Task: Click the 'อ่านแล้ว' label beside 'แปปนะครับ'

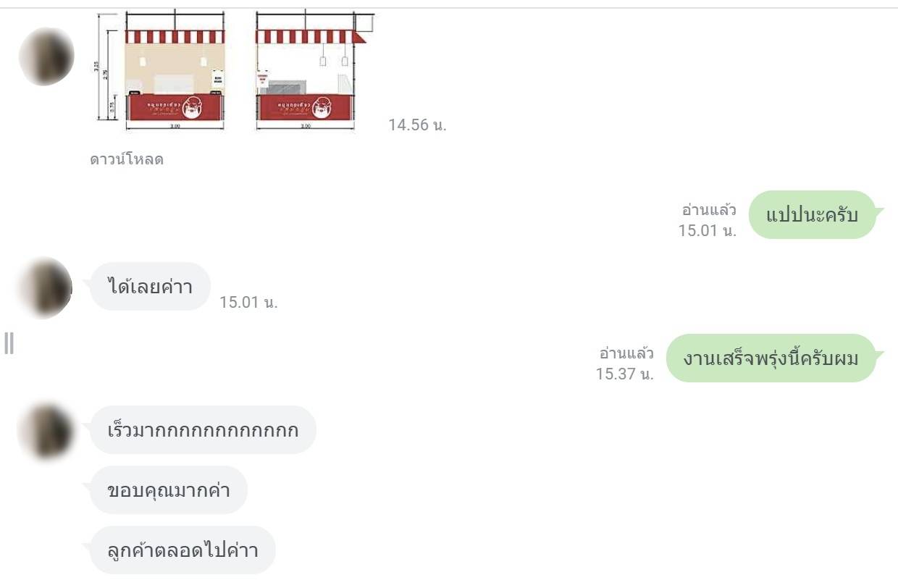Action: [x=709, y=210]
